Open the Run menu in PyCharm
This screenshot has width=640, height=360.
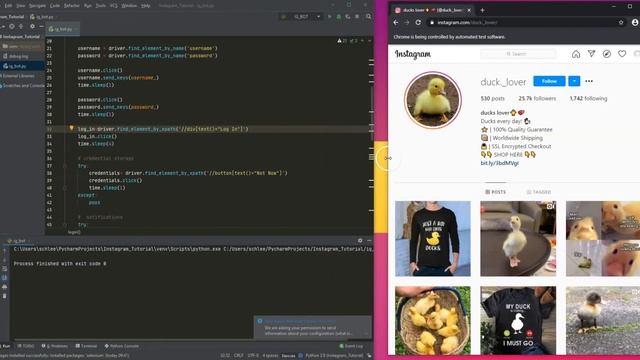pyautogui.click(x=88, y=6)
